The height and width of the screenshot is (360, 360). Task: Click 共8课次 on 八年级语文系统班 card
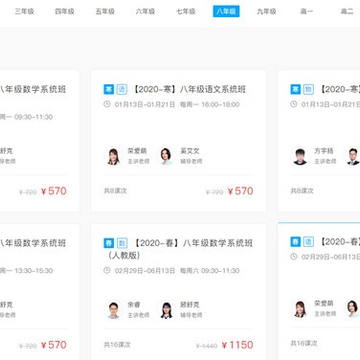click(x=115, y=191)
